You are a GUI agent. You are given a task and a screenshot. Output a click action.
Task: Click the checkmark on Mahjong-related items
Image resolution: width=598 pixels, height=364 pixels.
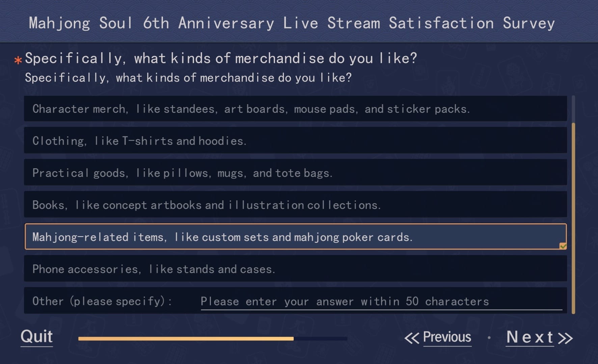point(563,246)
